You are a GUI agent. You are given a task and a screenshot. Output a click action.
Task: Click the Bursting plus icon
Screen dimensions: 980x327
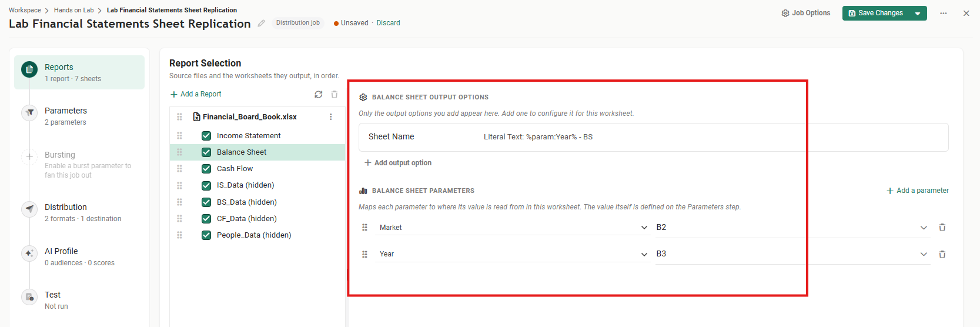coord(29,157)
